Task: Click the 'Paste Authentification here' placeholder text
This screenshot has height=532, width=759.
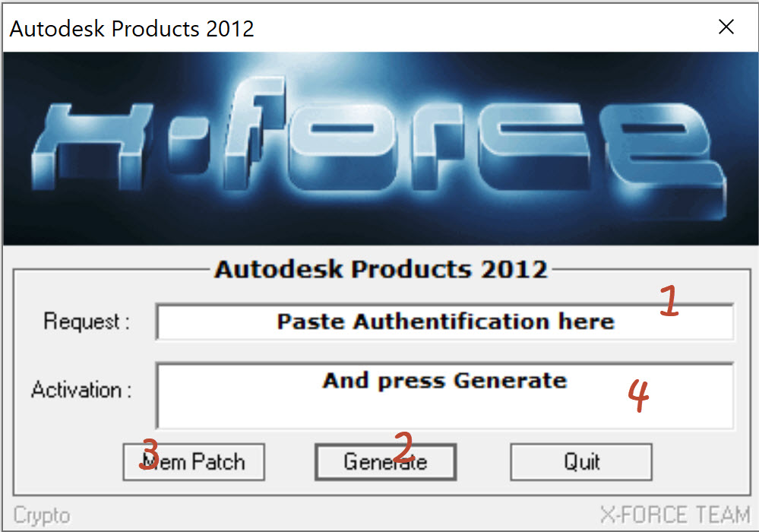Action: [444, 321]
